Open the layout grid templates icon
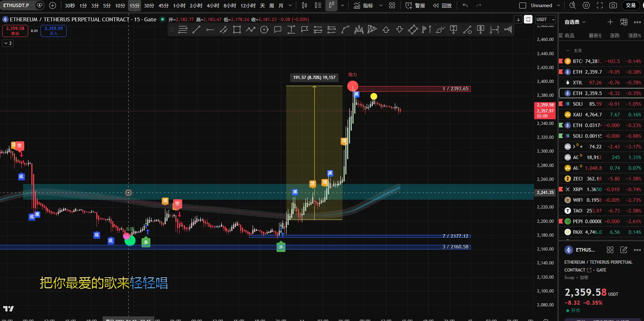The image size is (644, 321). tap(392, 5)
